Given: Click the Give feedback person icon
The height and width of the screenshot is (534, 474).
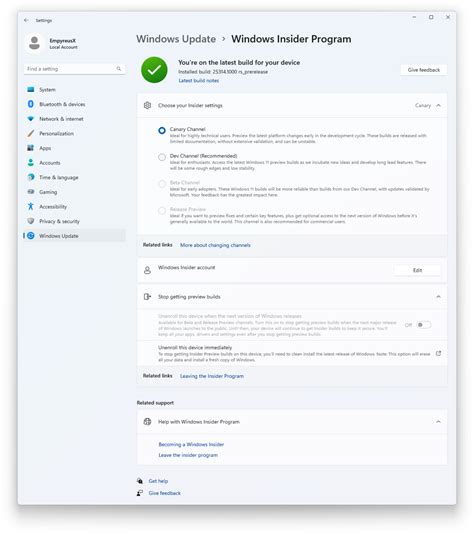Looking at the screenshot, I should coord(140,493).
